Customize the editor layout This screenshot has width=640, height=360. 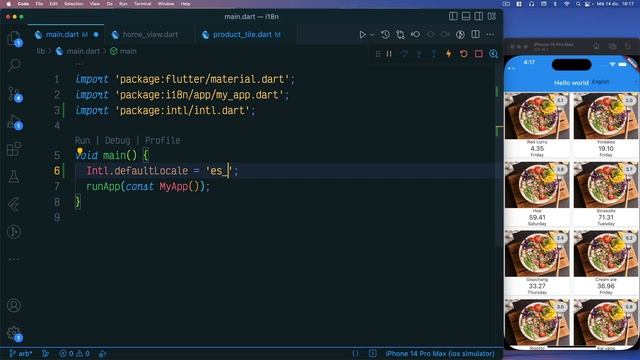[491, 16]
